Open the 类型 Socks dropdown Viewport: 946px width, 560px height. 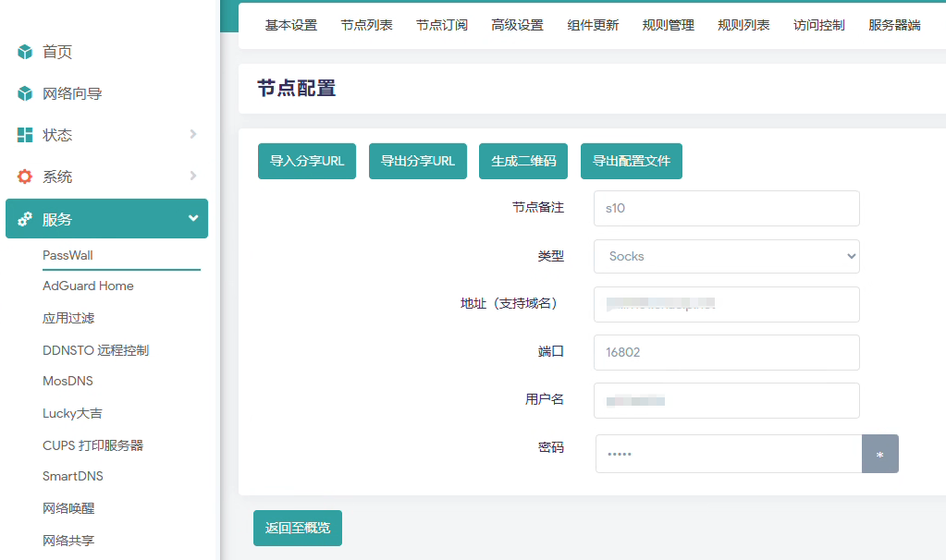tap(726, 257)
